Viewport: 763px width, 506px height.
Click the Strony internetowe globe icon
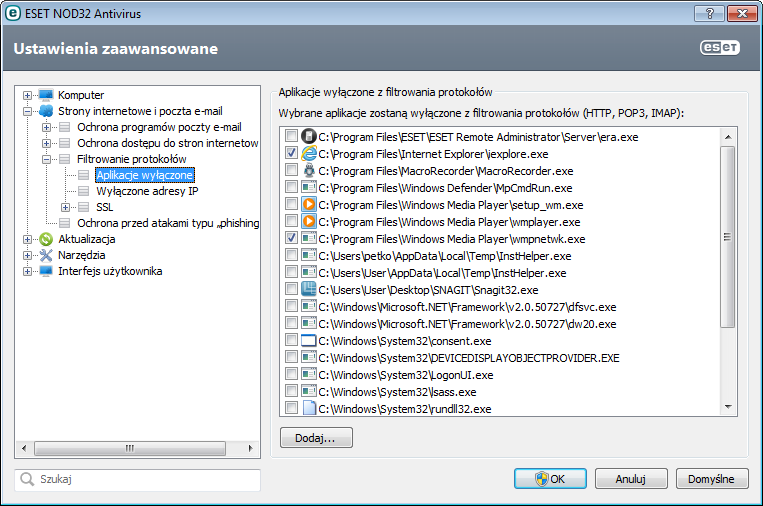click(x=46, y=111)
